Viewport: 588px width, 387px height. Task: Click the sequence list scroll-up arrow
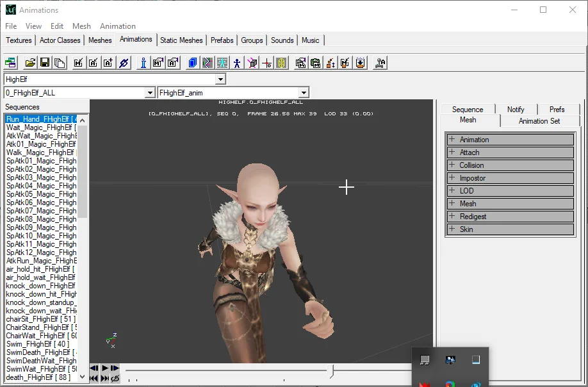click(x=83, y=120)
